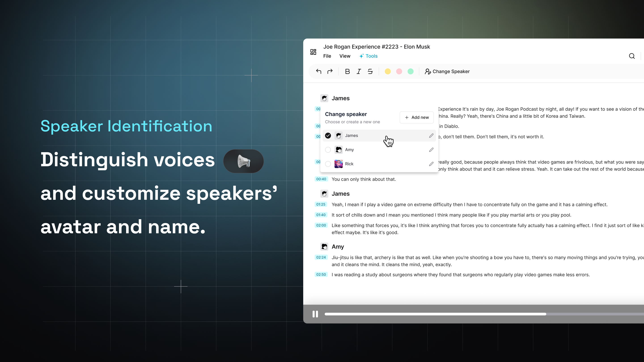Open the File menu

click(327, 56)
